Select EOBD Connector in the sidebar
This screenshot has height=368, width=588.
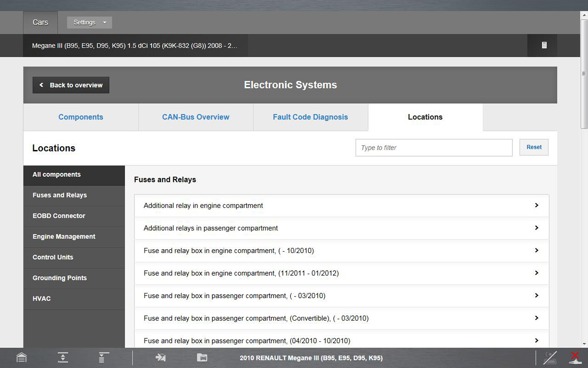[59, 216]
